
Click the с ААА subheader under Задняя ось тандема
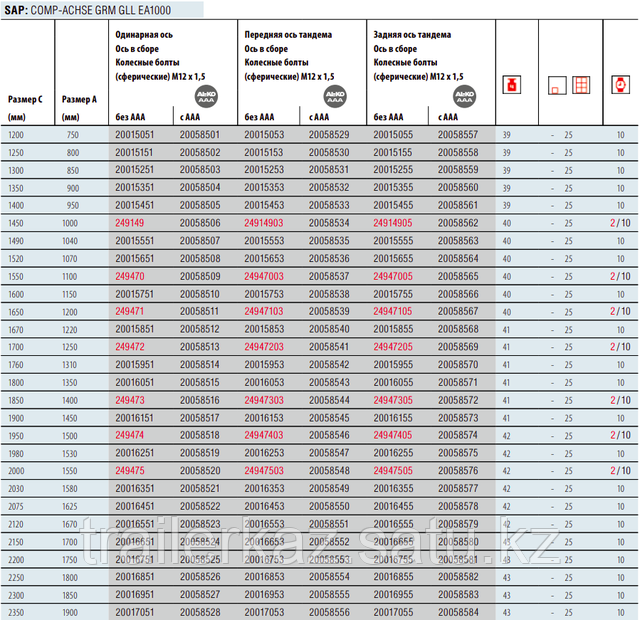[448, 117]
